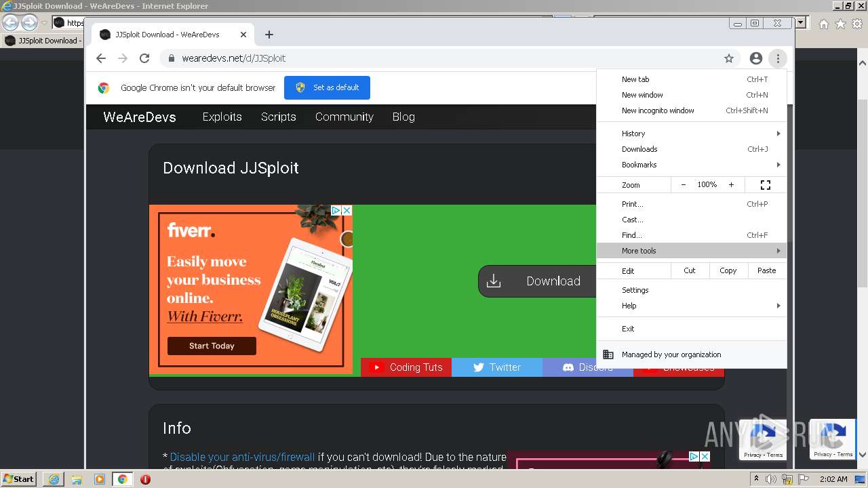
Task: Click red Opera-like taskbar icon
Action: tap(145, 479)
